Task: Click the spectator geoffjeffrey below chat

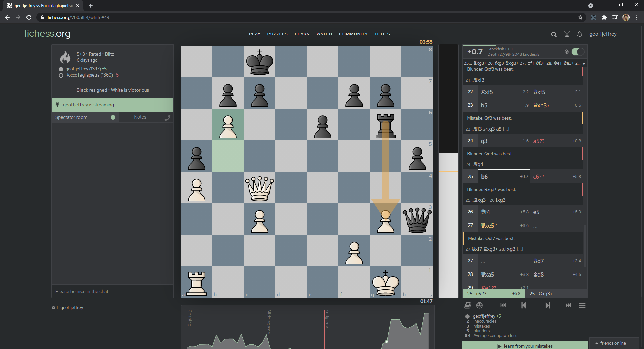Action: [x=71, y=307]
